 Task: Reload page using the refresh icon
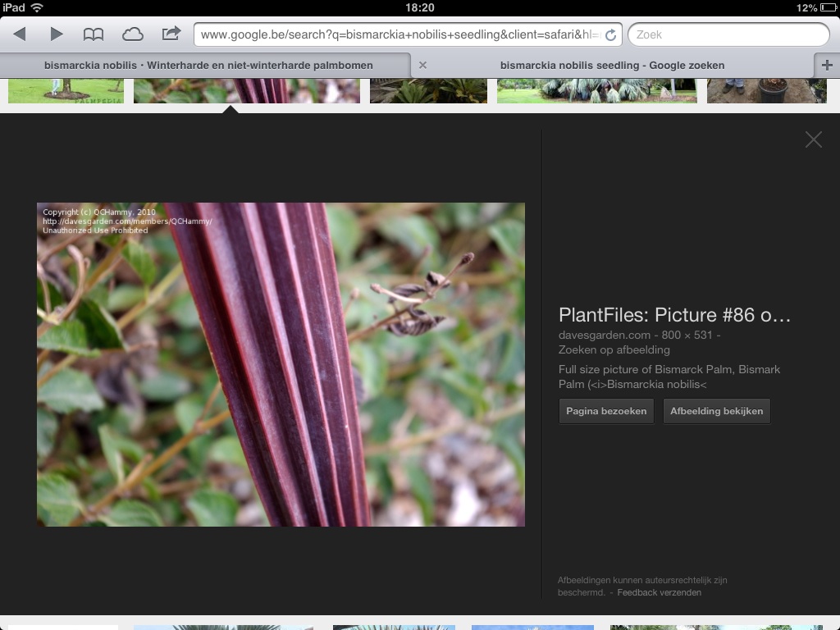click(610, 35)
